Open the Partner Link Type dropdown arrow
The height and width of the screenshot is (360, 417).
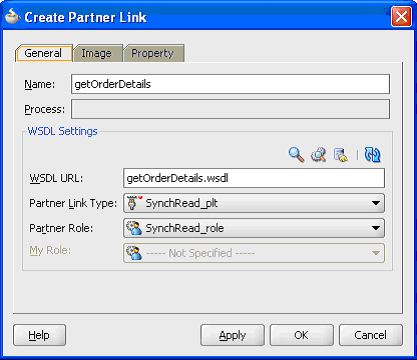pos(376,203)
